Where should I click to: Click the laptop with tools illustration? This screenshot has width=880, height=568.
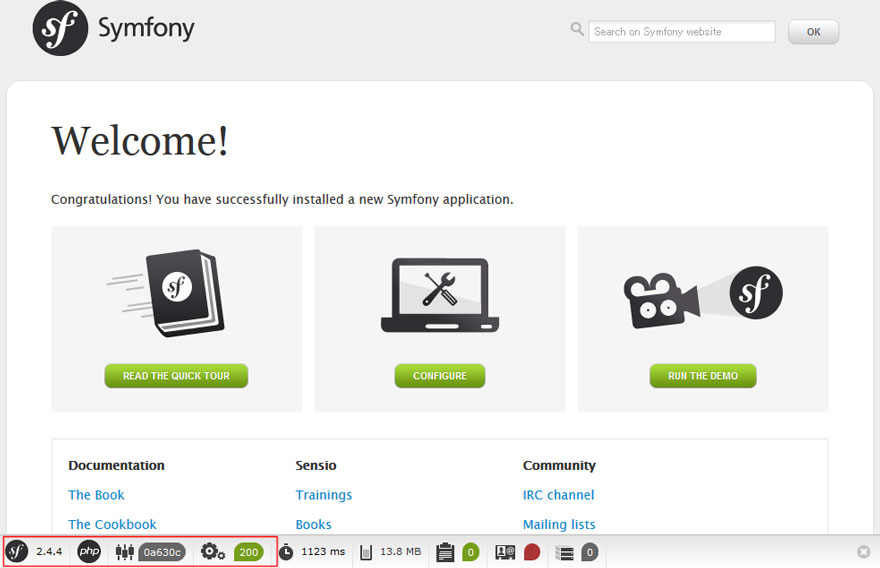tap(439, 295)
